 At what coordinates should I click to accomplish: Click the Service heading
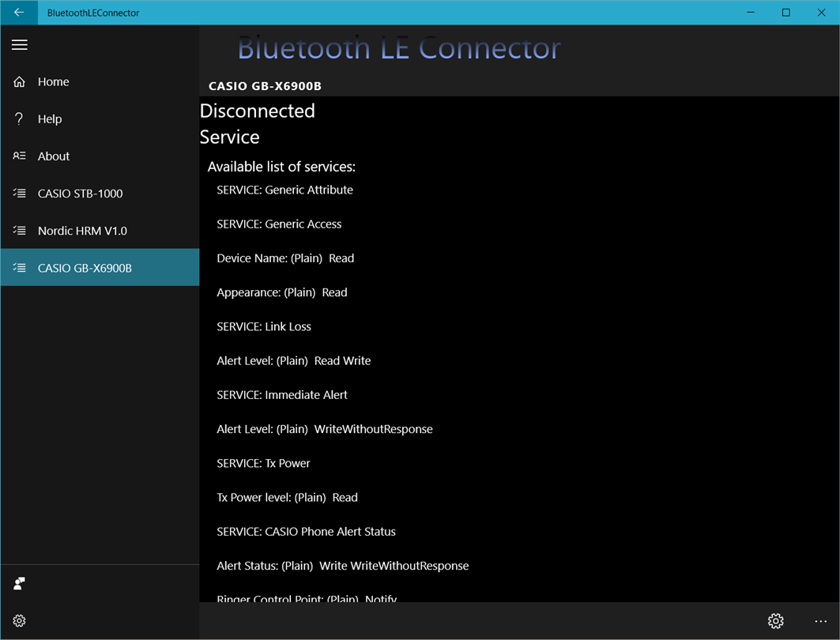[229, 137]
